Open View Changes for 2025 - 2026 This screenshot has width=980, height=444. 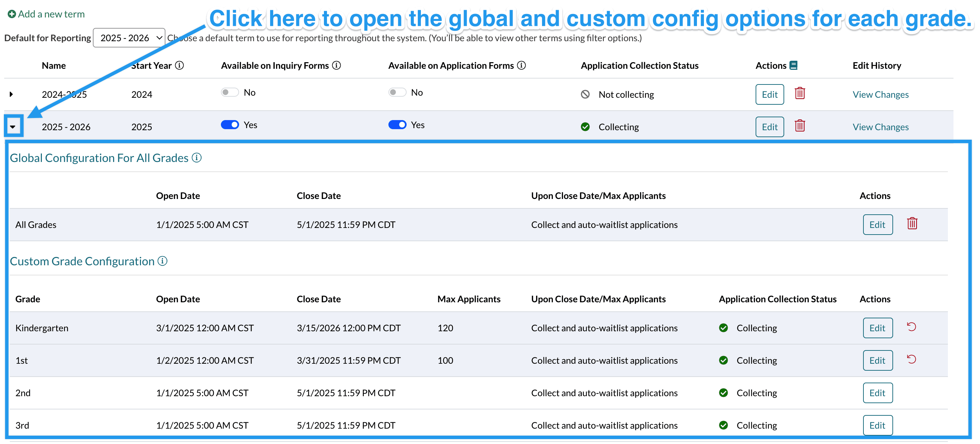click(880, 127)
